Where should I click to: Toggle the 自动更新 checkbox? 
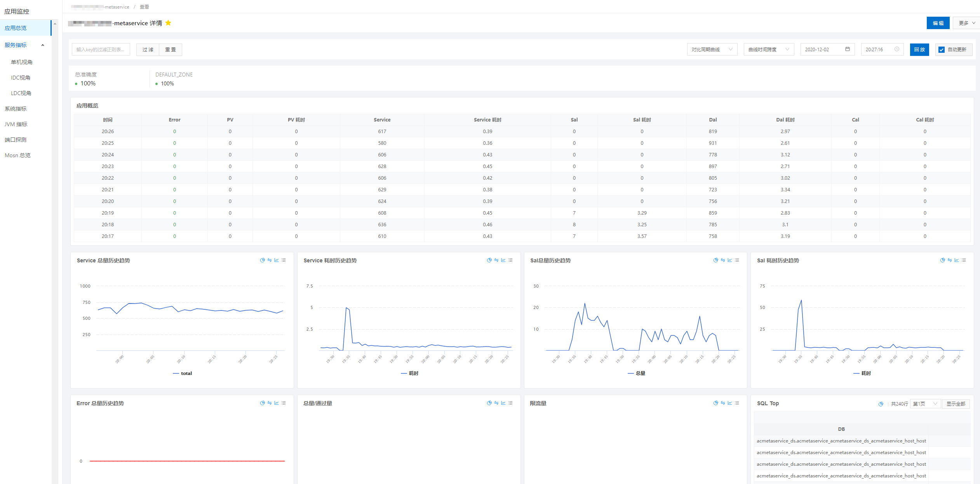(942, 50)
